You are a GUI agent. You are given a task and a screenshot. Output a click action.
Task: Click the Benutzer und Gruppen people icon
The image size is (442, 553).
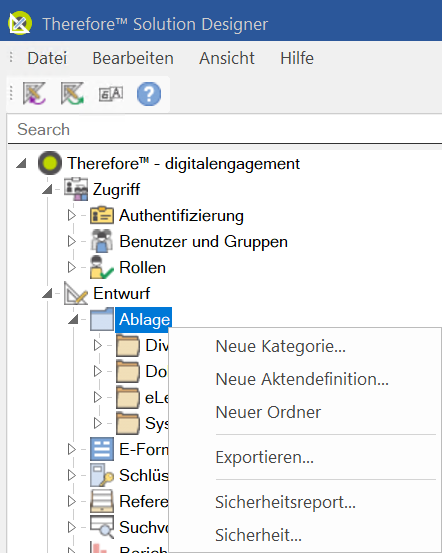coord(102,241)
